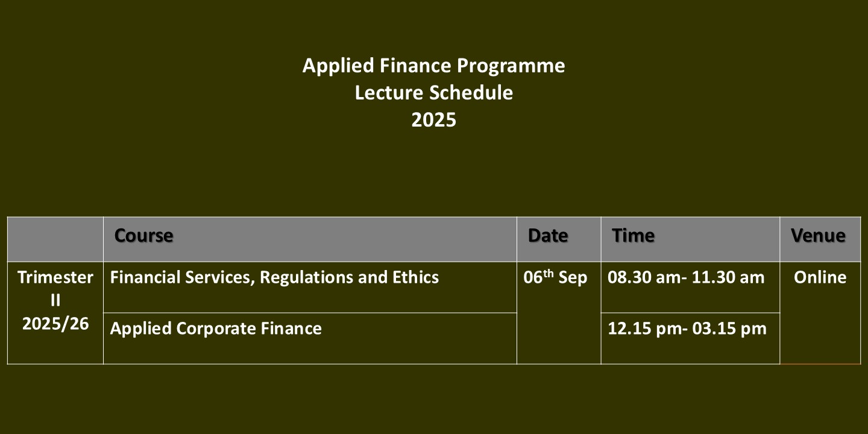The width and height of the screenshot is (868, 434).
Task: Select the 08.30 am- 11.30 am time slot
Action: 686,277
